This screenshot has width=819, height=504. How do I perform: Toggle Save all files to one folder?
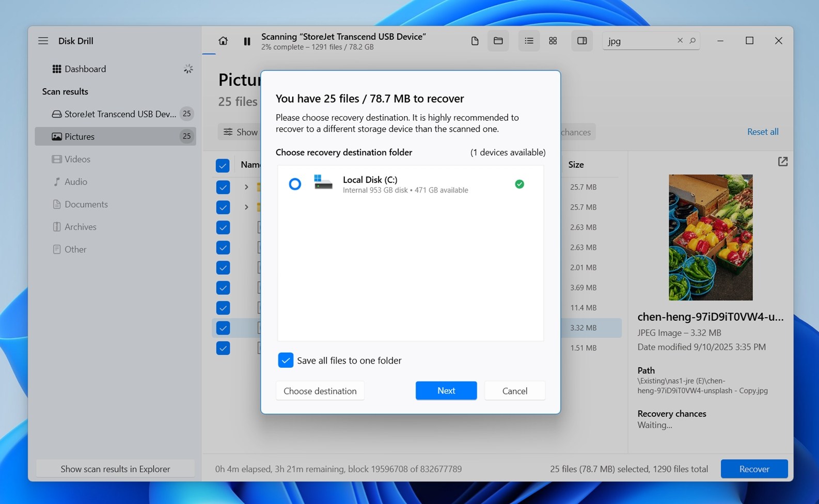[x=286, y=360]
